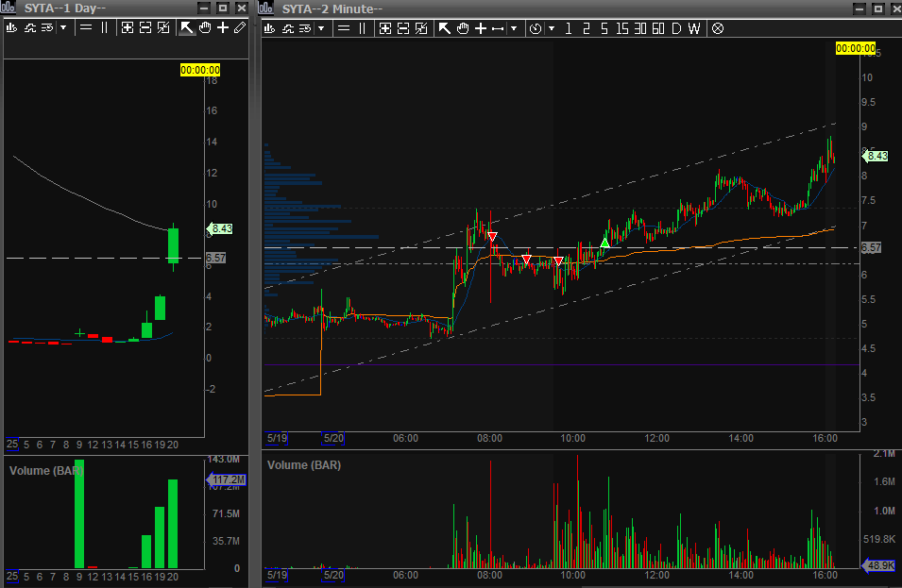The width and height of the screenshot is (902, 588).
Task: Zoom in on the 2 Minute chart
Action: (384, 28)
